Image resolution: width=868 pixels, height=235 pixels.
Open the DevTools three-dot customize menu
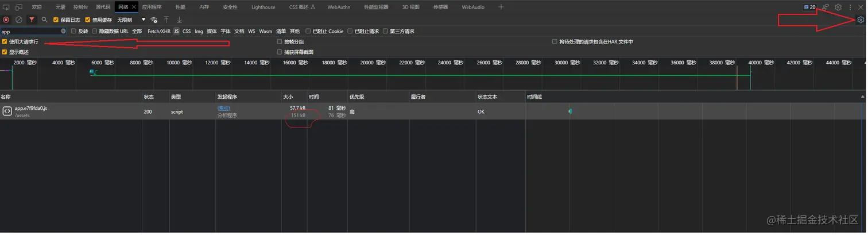[851, 7]
